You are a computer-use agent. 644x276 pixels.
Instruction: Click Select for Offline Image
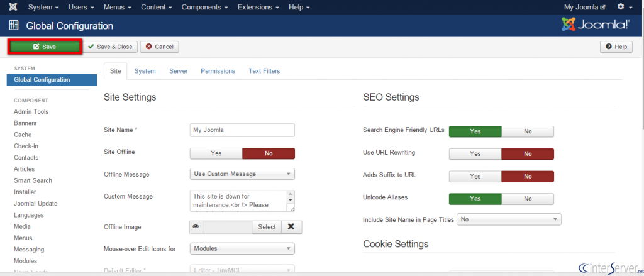(267, 227)
